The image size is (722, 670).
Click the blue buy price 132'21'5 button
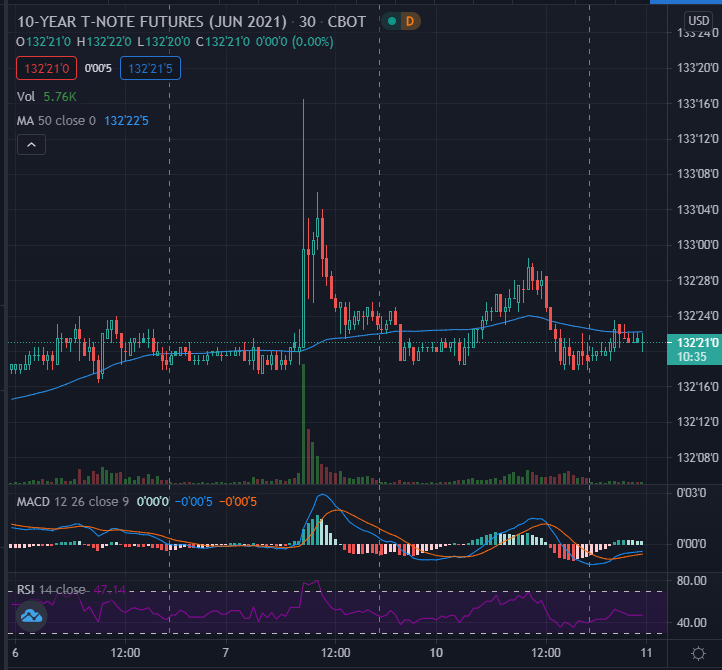pos(150,68)
